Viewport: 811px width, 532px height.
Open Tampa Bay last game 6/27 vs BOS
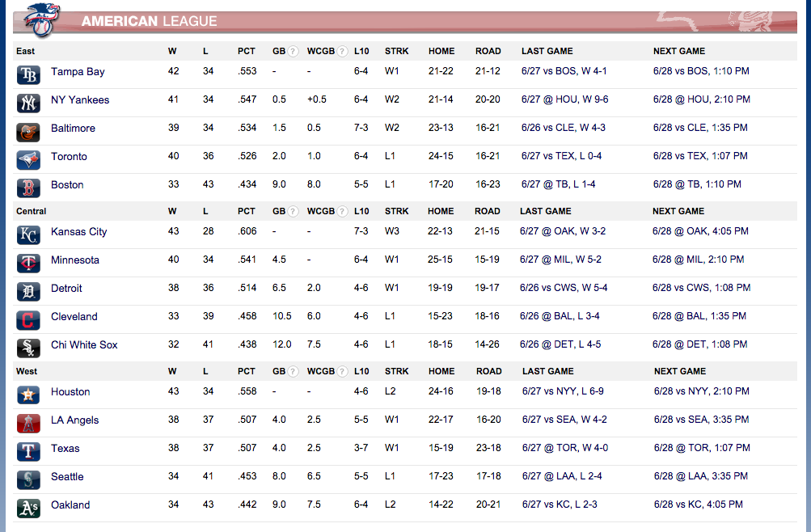click(564, 71)
